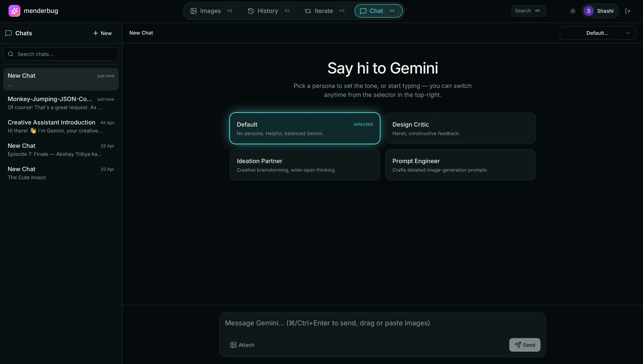Click the paper plane send icon
Screen dimensions: 643x364
coord(518,345)
